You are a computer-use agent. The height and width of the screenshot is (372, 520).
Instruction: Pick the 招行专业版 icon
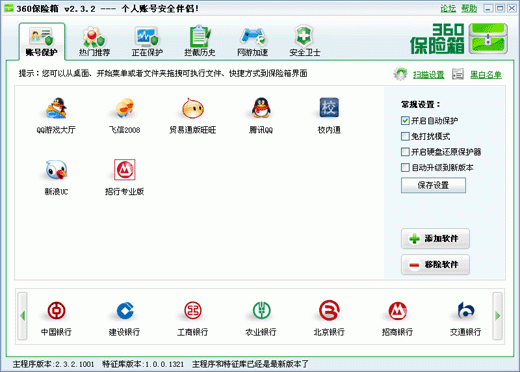click(x=125, y=170)
